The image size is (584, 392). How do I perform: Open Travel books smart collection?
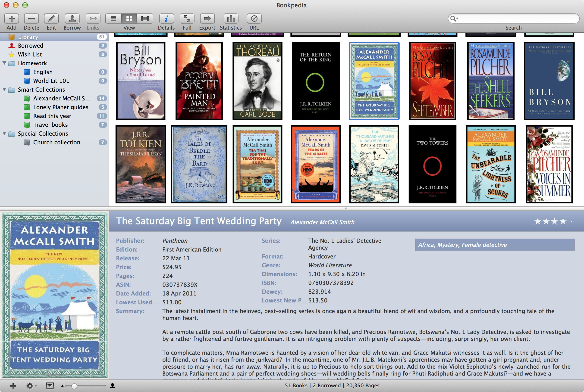point(54,125)
